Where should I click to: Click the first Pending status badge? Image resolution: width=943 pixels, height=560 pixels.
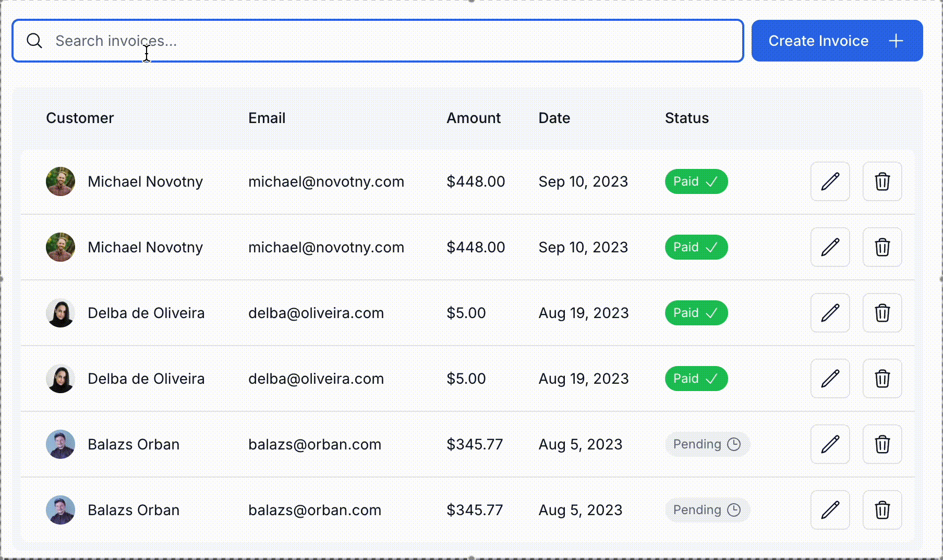click(707, 444)
